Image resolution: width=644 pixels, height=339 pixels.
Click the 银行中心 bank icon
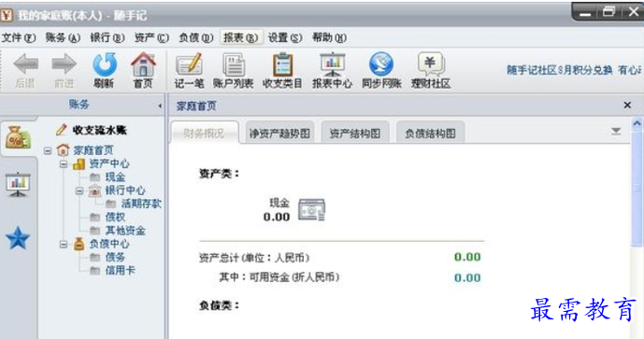coord(94,191)
